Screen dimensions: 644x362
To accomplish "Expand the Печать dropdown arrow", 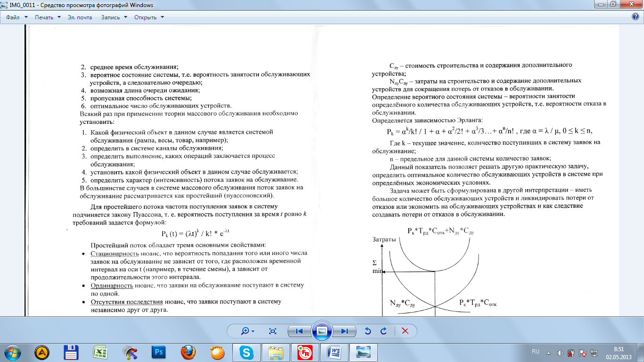I will point(59,17).
